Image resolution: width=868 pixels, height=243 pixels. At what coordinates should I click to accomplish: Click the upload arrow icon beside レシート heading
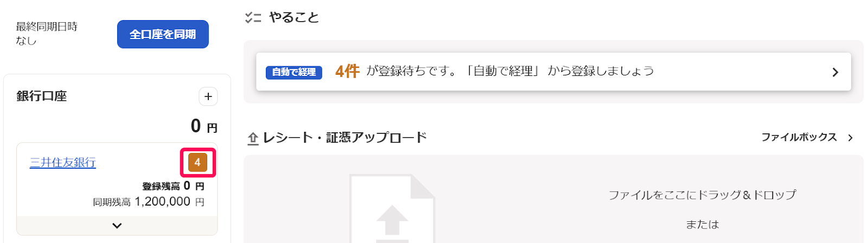[253, 139]
